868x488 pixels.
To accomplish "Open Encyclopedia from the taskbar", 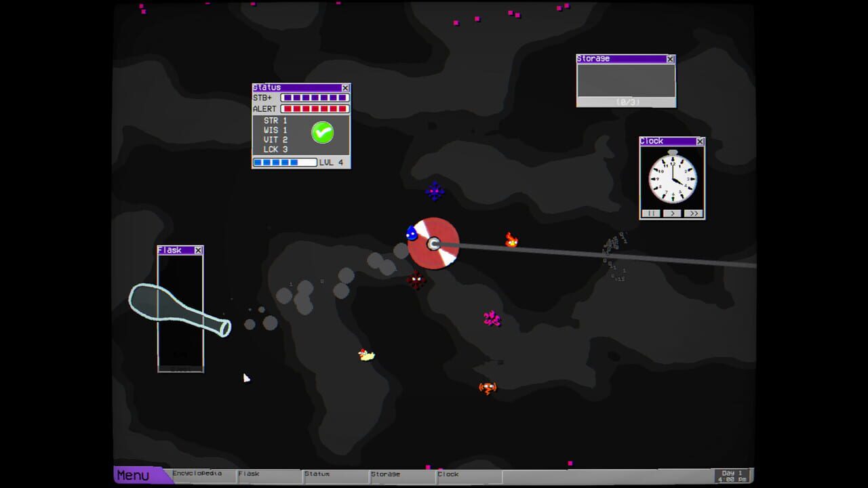I will coord(201,475).
